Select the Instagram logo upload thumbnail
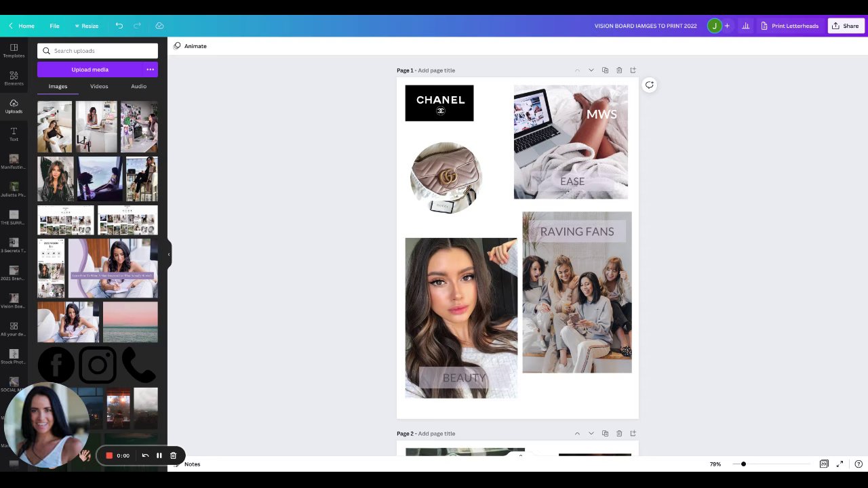The width and height of the screenshot is (868, 488). pos(98,365)
